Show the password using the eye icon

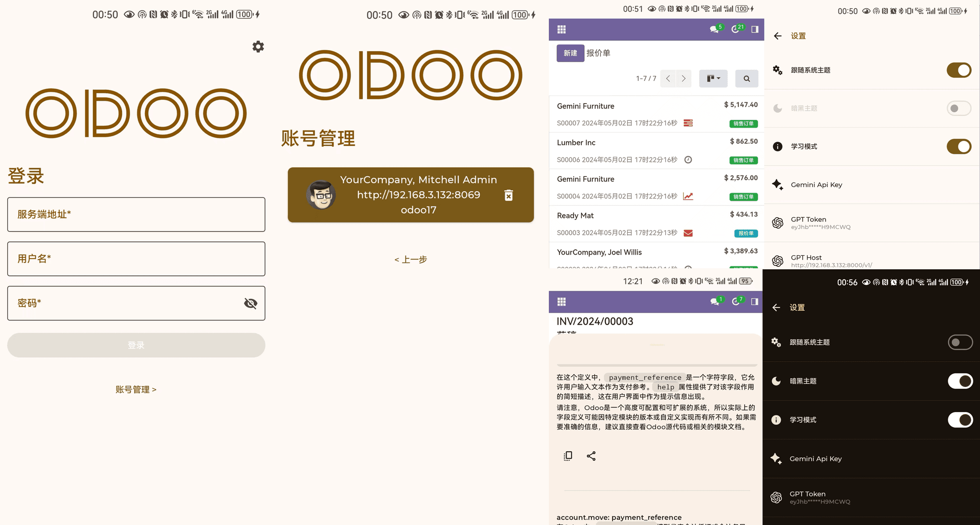click(250, 303)
